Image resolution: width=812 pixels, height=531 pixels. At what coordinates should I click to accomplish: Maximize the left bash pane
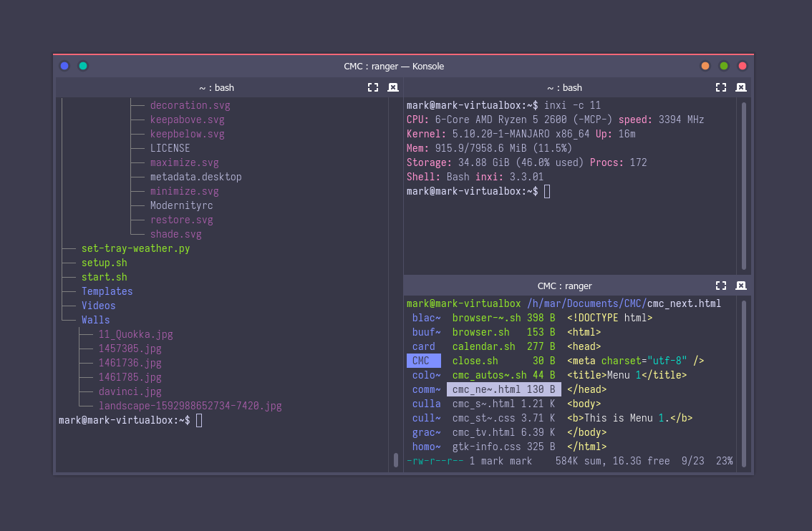click(x=373, y=87)
